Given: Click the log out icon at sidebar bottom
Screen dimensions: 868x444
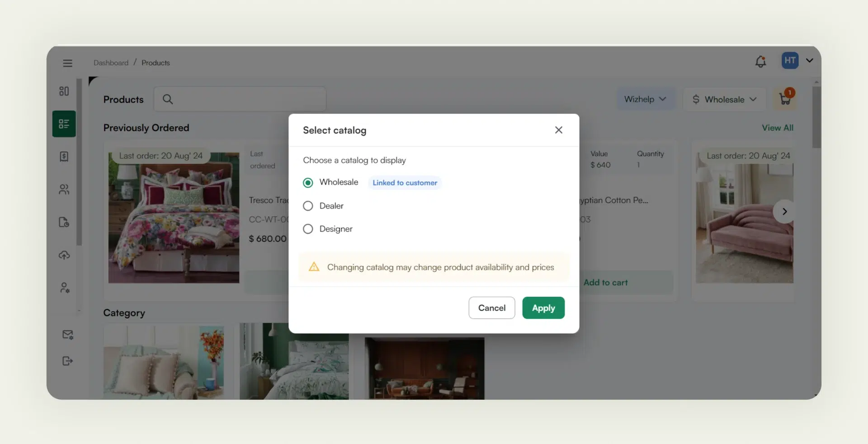Looking at the screenshot, I should click(x=67, y=361).
